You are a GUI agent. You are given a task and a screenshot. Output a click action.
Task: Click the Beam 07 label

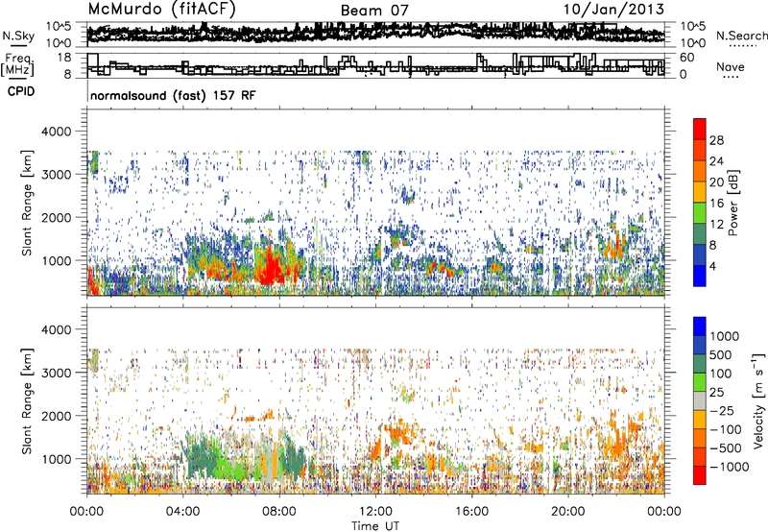[374, 11]
